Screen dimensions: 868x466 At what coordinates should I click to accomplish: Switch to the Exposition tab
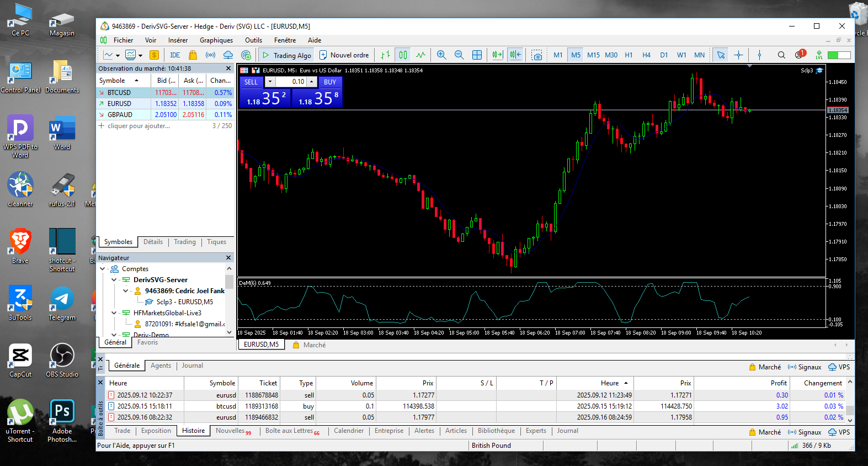(156, 431)
